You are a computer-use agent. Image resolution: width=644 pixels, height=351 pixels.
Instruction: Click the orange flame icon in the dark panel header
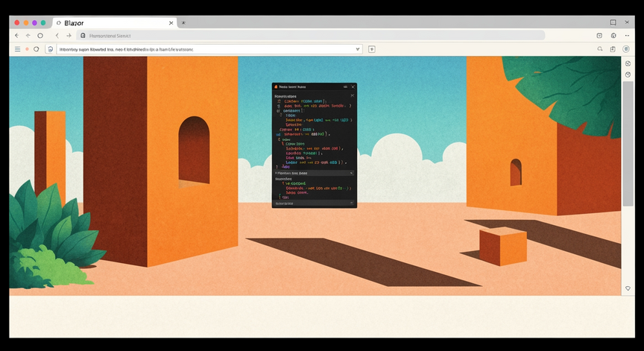coord(276,87)
